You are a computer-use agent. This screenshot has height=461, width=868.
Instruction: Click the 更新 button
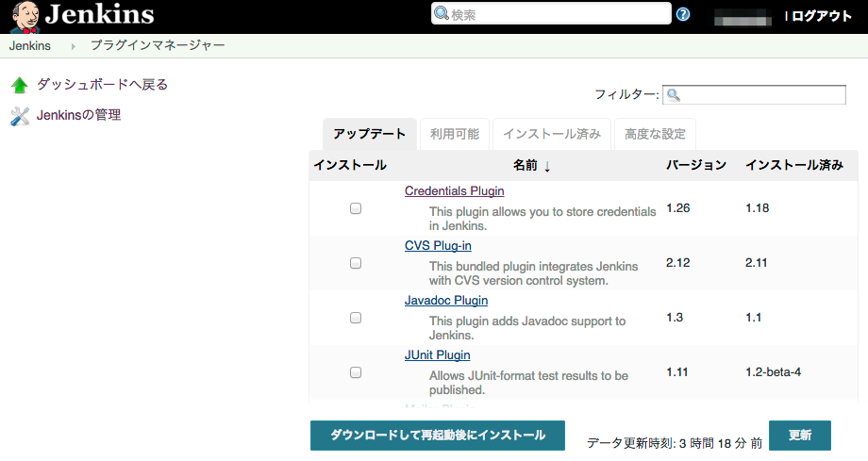[x=800, y=435]
